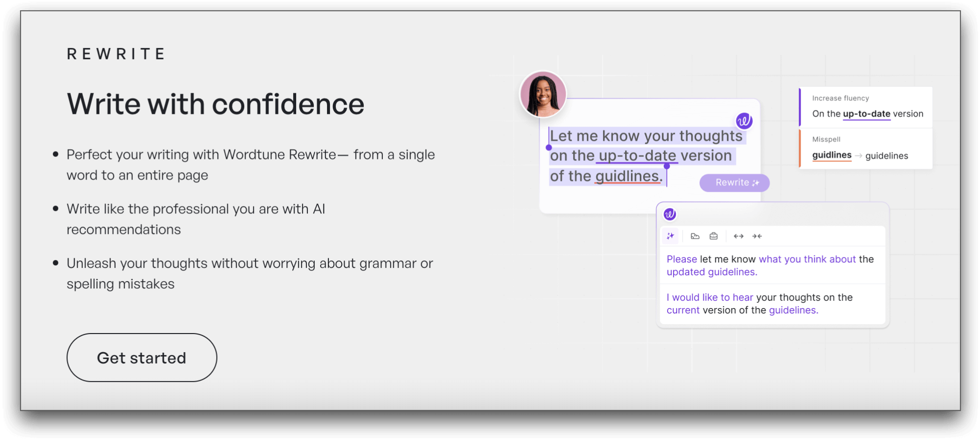Select the Formal tone briefcase icon
980x440 pixels.
[x=713, y=236]
